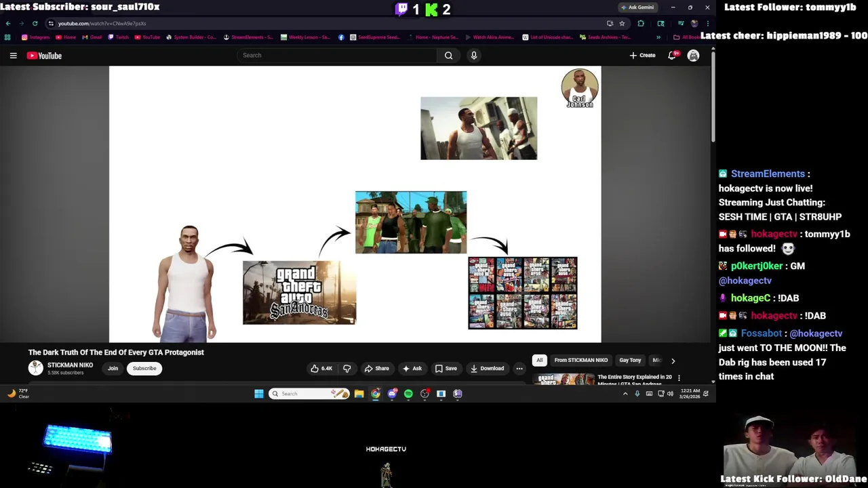Open more actions ellipsis under video
Screen dimensions: 868x488
pos(519,369)
